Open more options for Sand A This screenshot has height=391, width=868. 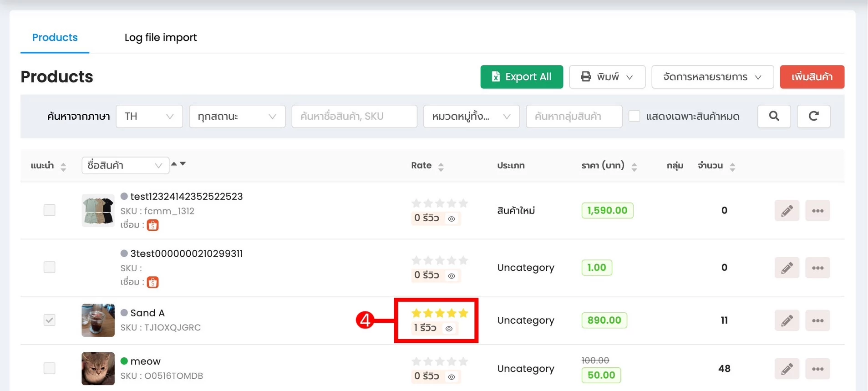[817, 320]
